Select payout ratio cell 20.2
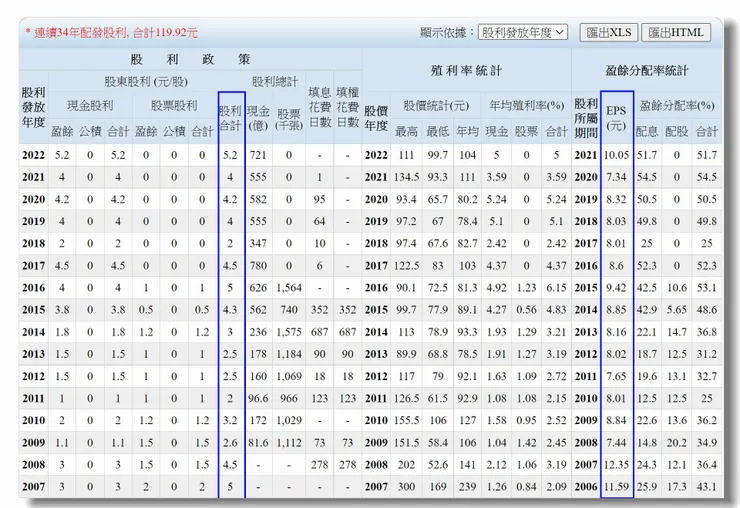The height and width of the screenshot is (508, 740). 676,442
